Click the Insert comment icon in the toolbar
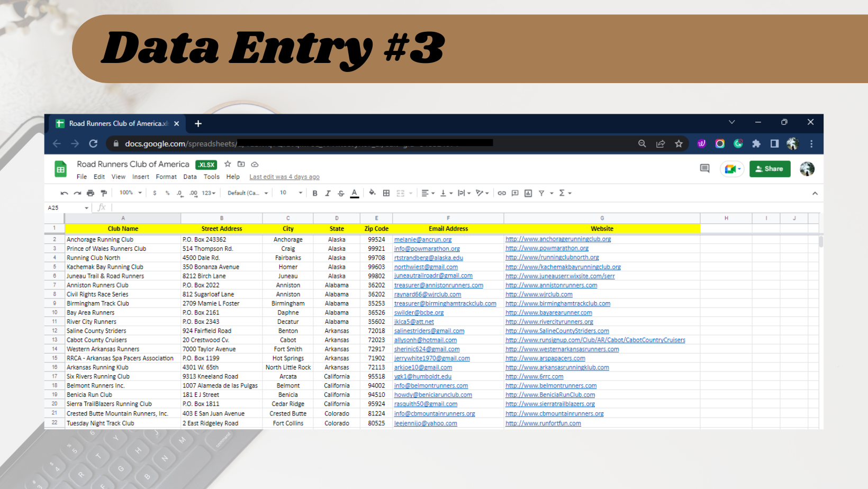 point(515,193)
